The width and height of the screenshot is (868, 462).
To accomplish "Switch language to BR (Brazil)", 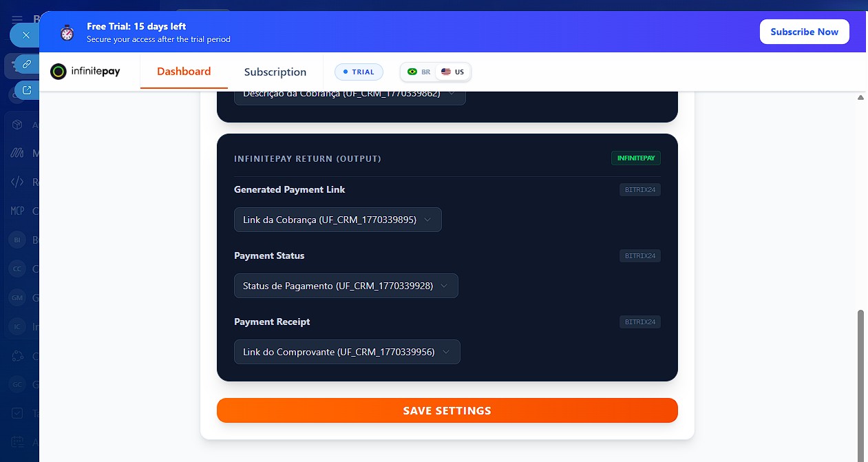I will click(419, 72).
